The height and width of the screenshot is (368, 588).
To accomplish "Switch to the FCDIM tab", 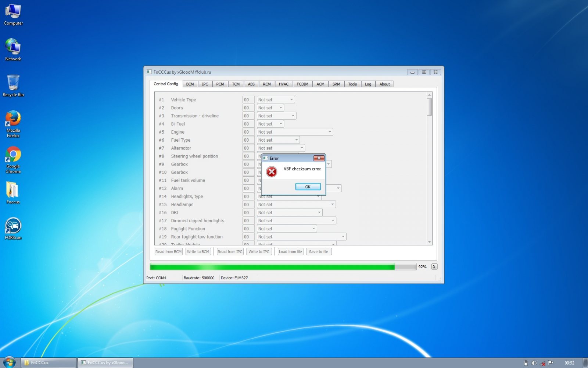I will (x=302, y=84).
